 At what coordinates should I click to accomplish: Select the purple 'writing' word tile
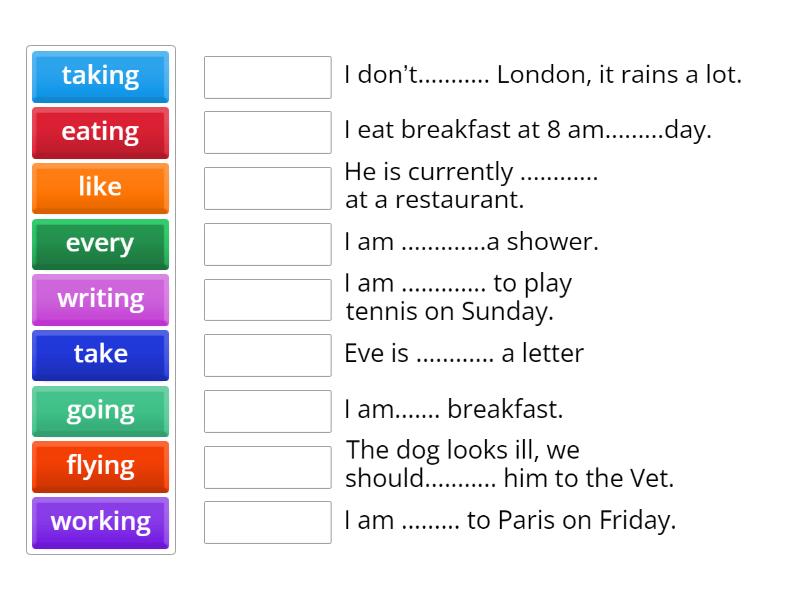pos(100,298)
